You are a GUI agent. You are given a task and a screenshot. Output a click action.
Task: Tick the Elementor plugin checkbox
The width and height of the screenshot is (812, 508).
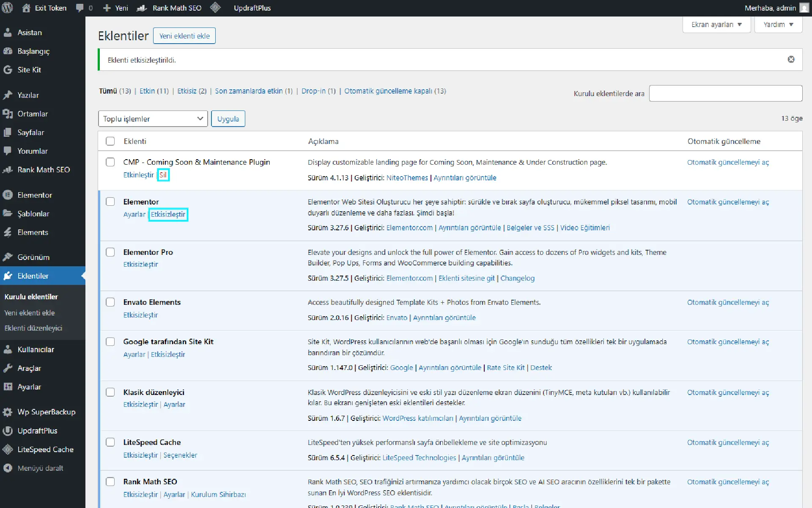[110, 202]
